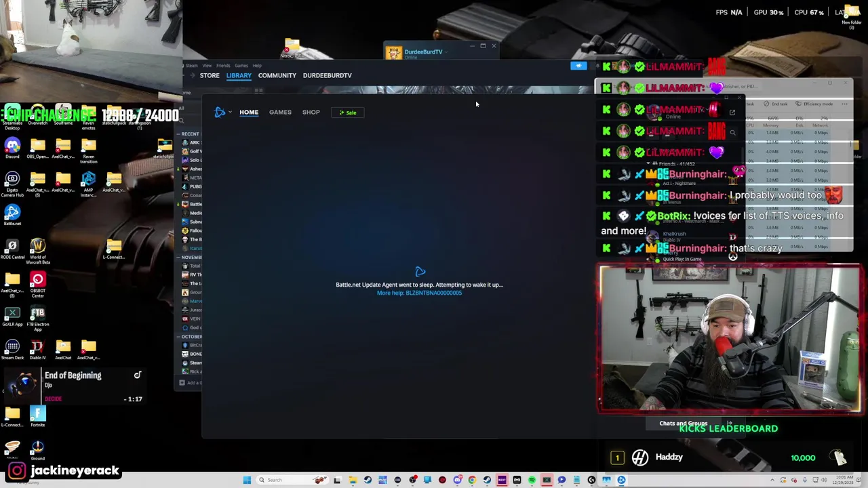Launch World of Warcraft Beta shortcut
Screen dimensions: 868x488
coord(37,251)
